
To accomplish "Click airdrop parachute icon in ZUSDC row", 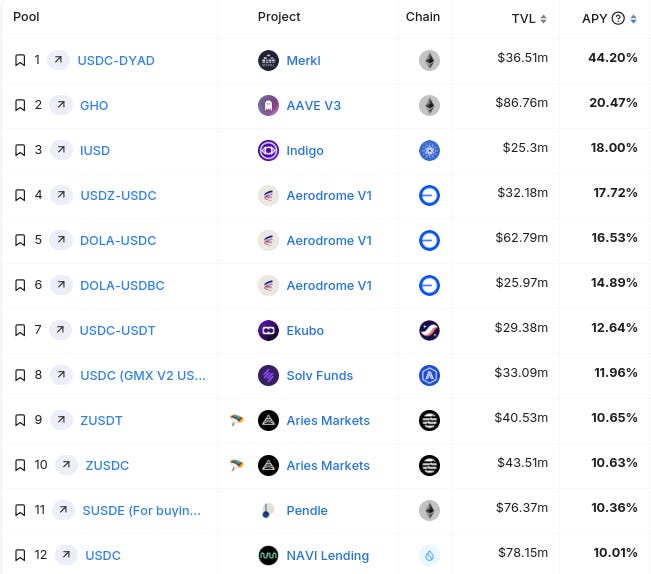I will pos(237,465).
